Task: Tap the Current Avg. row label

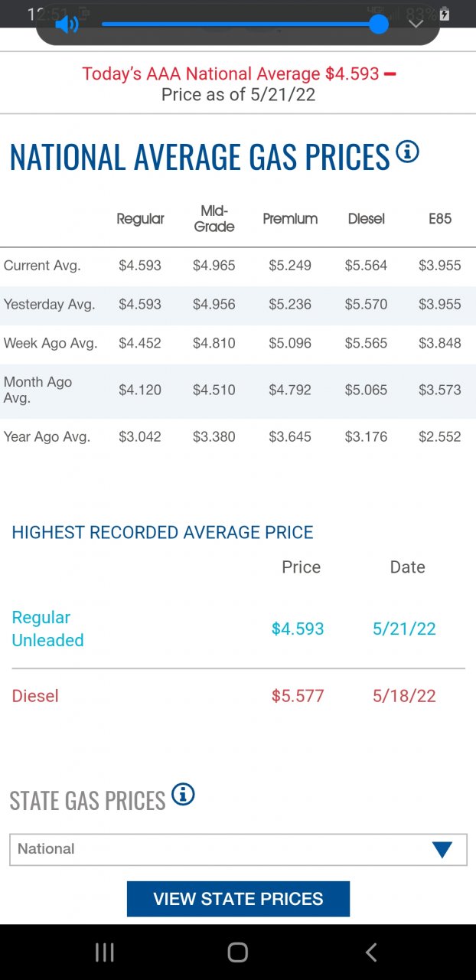Action: pyautogui.click(x=42, y=266)
